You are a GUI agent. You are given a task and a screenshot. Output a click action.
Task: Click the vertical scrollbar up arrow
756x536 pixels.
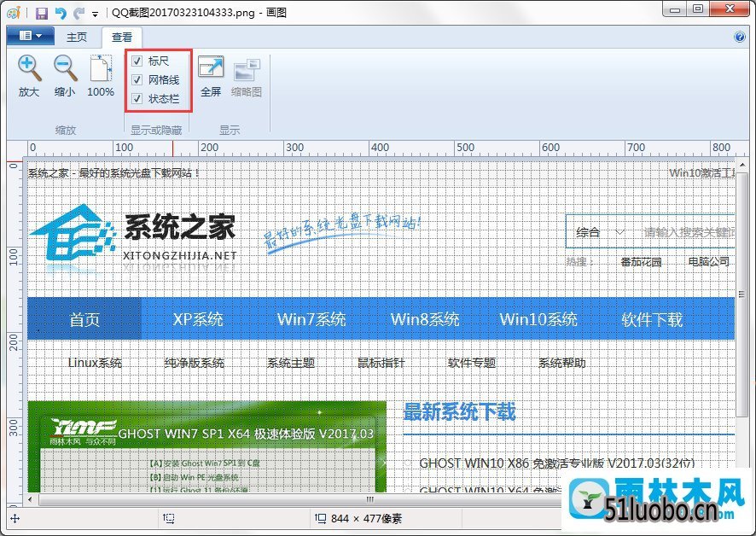tap(742, 165)
